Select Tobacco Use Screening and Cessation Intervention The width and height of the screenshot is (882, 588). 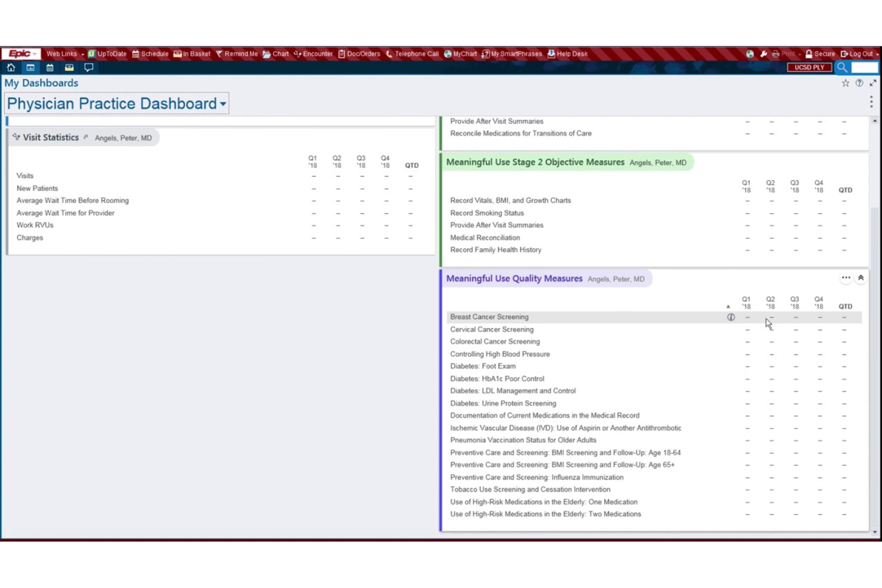530,490
